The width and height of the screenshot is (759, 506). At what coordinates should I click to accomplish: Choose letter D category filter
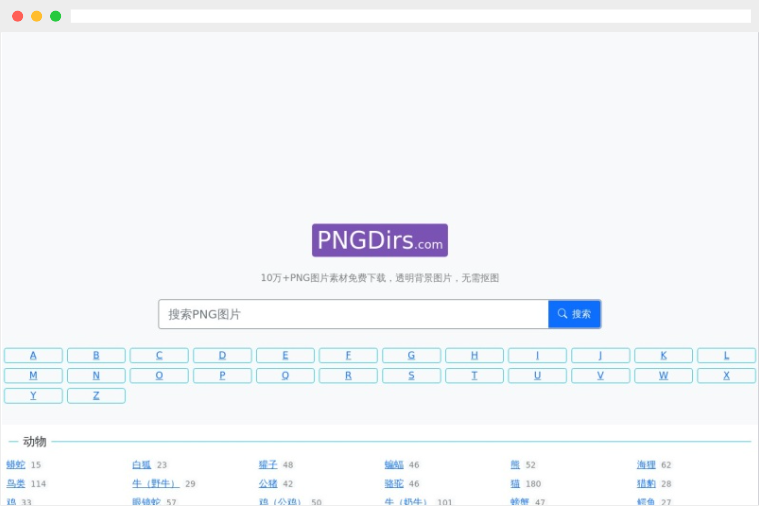click(x=222, y=355)
